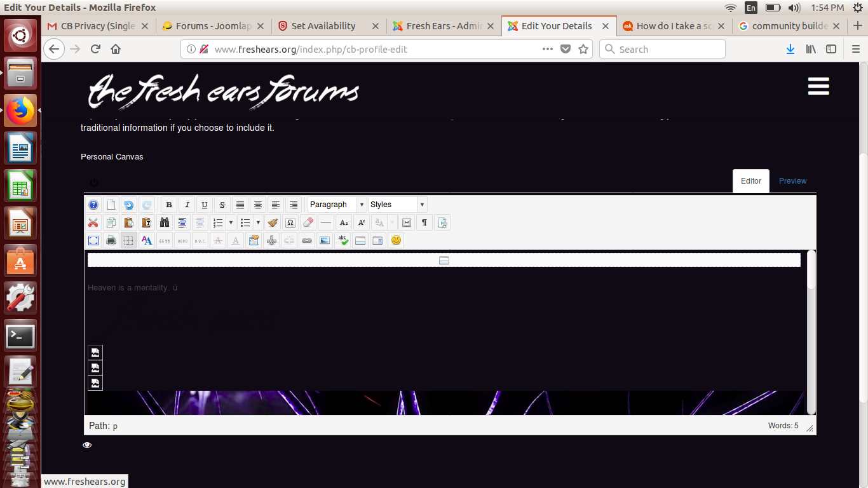This screenshot has height=488, width=868.
Task: Insert a numbered list
Action: (x=218, y=222)
